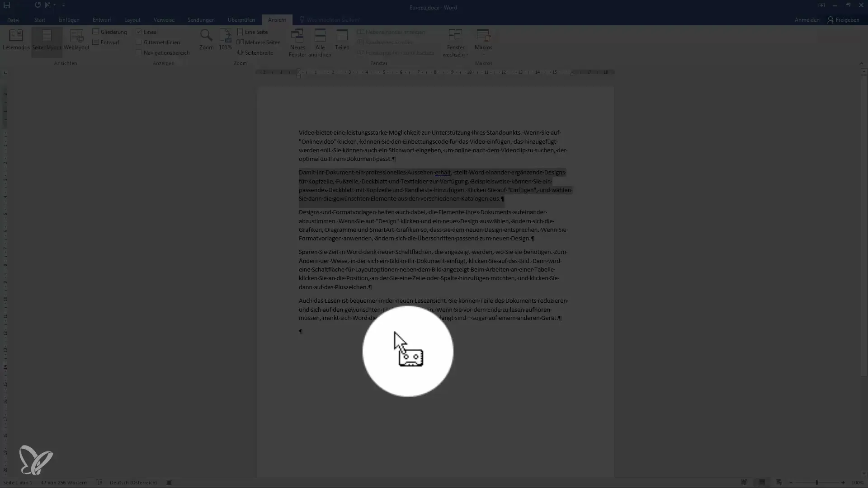Image resolution: width=868 pixels, height=488 pixels.
Task: Enable the Gitternetzlinien checkbox
Action: 139,42
